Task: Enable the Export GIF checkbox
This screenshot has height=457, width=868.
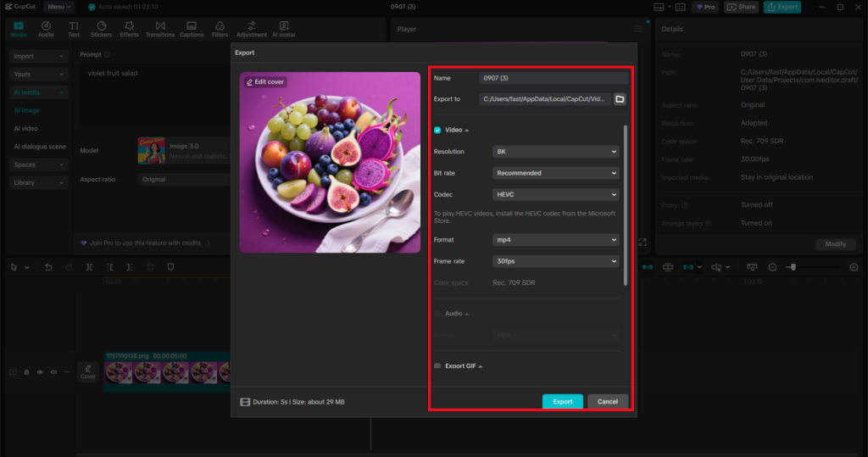Action: [437, 366]
